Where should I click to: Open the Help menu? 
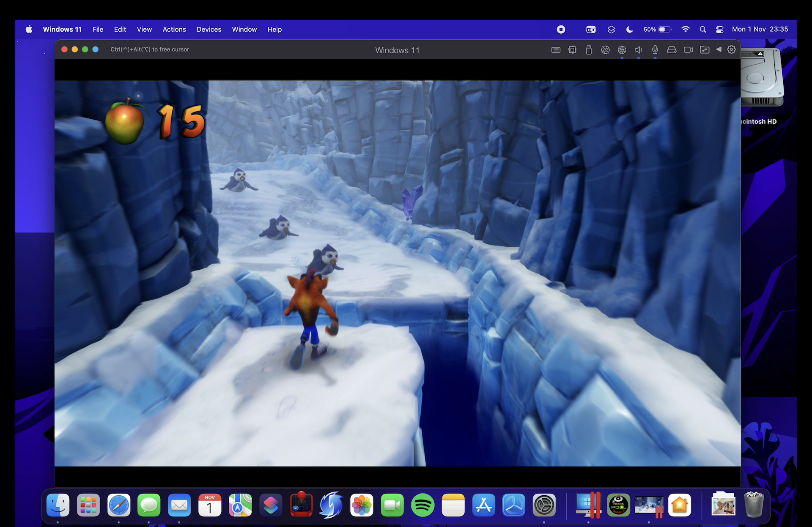click(274, 29)
